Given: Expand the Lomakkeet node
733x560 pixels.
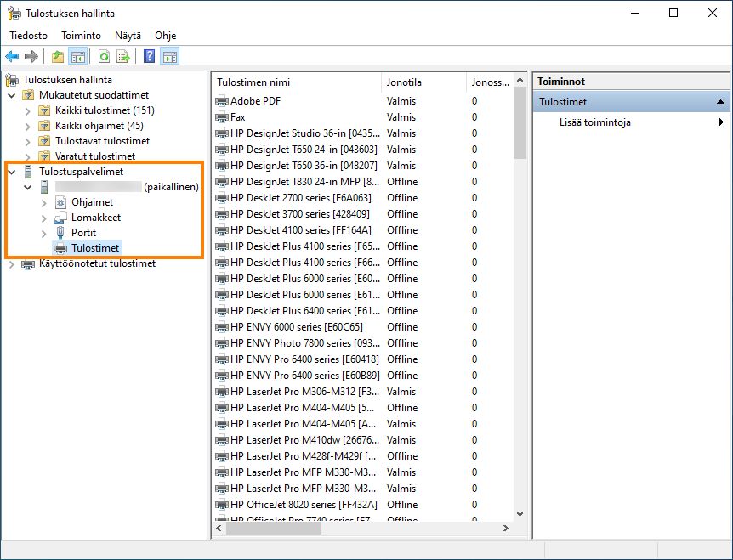Looking at the screenshot, I should click(44, 218).
